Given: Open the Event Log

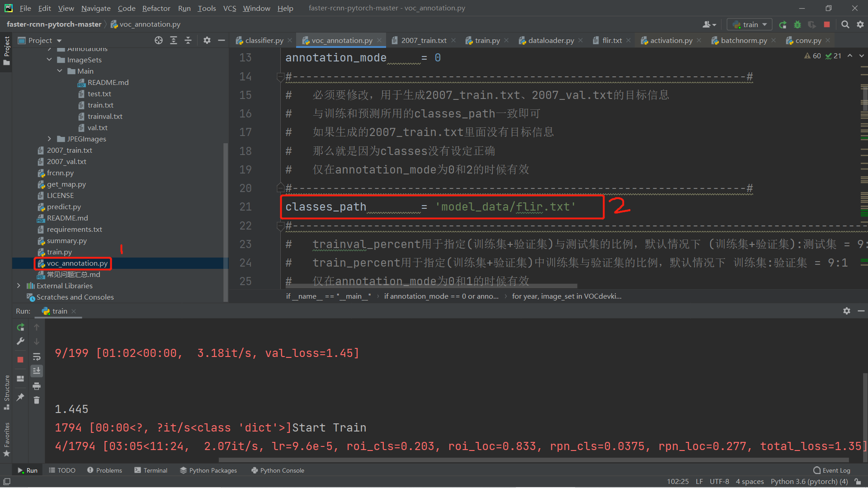Looking at the screenshot, I should point(832,470).
